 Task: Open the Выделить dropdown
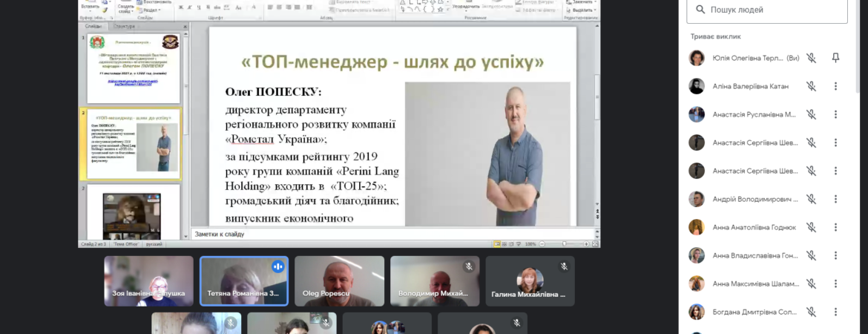pyautogui.click(x=580, y=10)
